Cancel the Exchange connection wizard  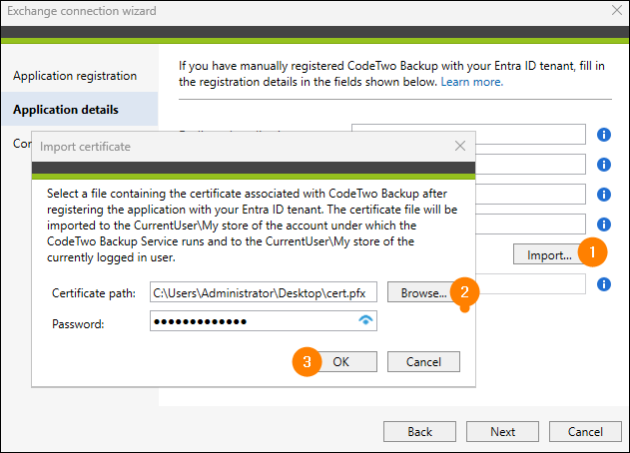pyautogui.click(x=585, y=432)
